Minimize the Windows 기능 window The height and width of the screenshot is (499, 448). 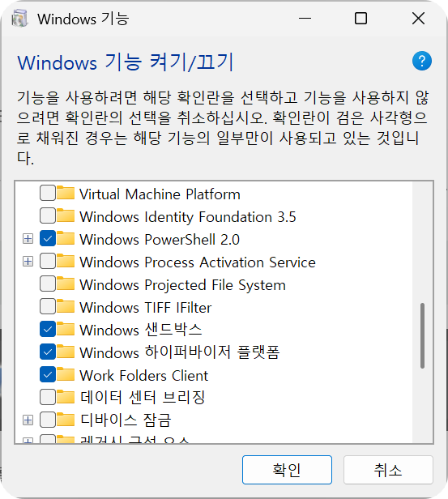point(305,19)
